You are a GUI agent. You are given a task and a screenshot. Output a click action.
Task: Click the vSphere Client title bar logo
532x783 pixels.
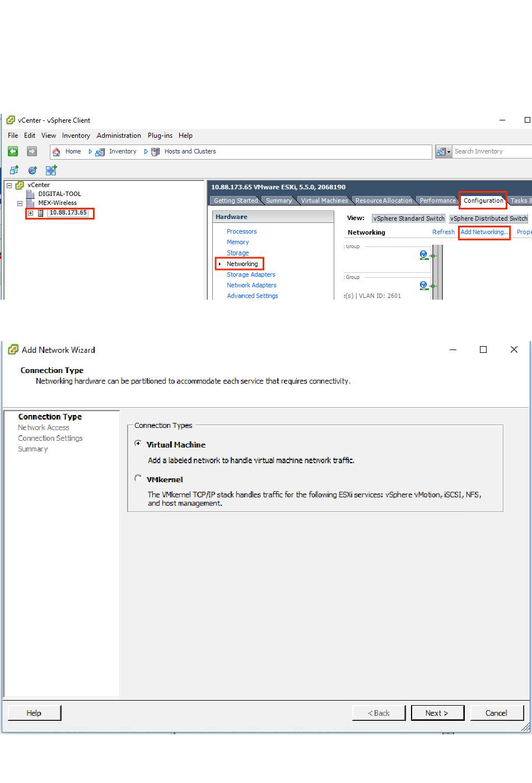tap(10, 120)
